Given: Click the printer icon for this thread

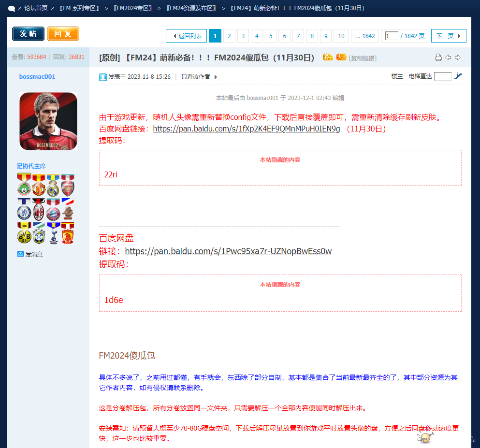Looking at the screenshot, I should [x=438, y=58].
